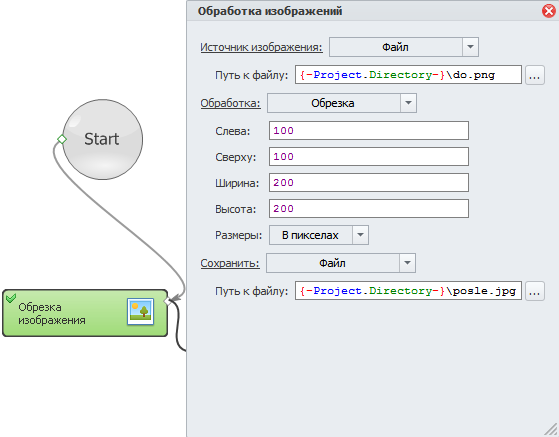Click the source path field with do.png
The image size is (559, 437).
pyautogui.click(x=408, y=75)
